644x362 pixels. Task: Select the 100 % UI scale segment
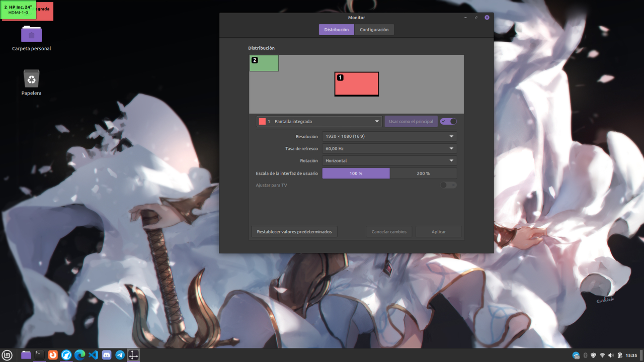click(x=356, y=173)
